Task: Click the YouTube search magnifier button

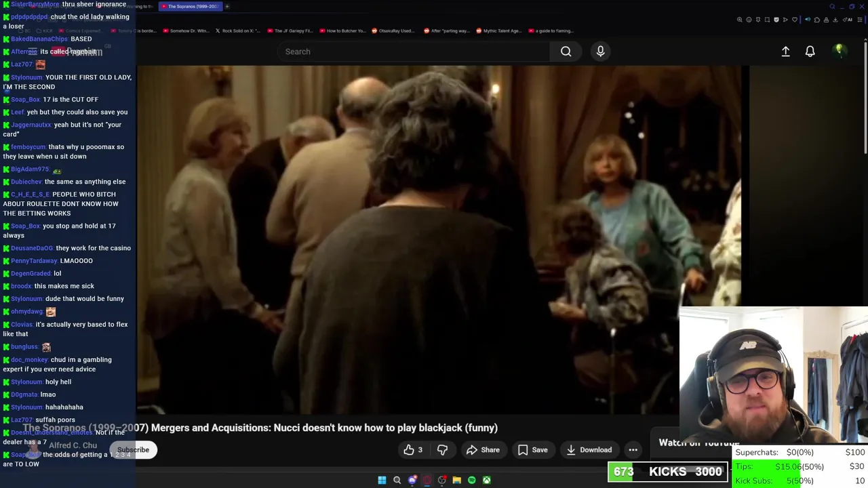Action: point(566,52)
